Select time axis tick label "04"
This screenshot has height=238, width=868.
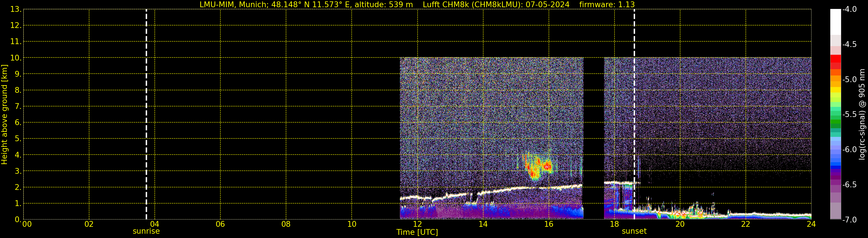point(155,224)
